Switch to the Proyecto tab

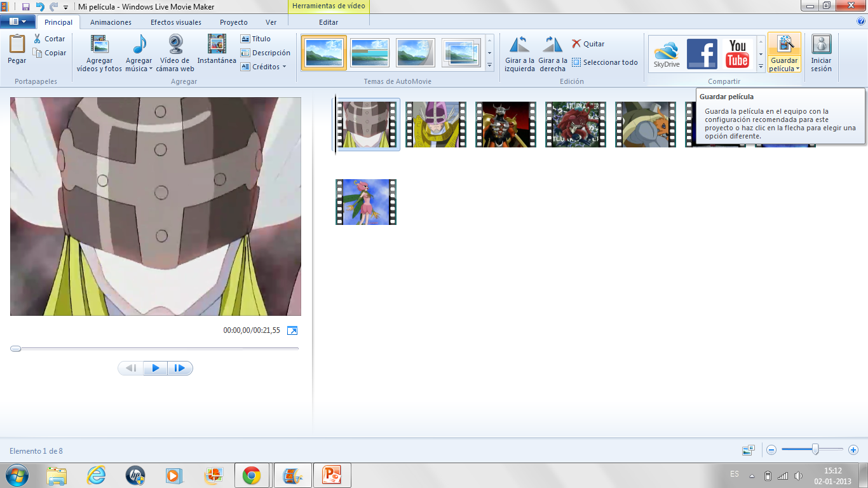pyautogui.click(x=234, y=22)
